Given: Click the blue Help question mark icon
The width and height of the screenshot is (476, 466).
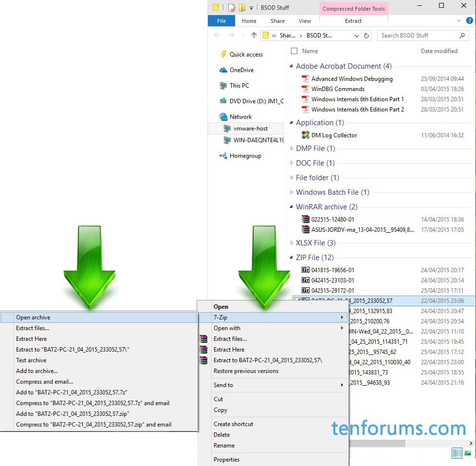Looking at the screenshot, I should pos(469,20).
